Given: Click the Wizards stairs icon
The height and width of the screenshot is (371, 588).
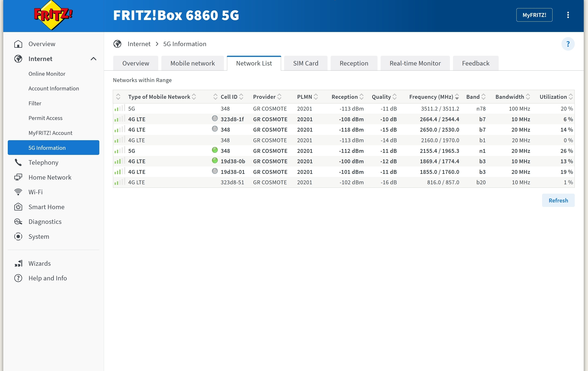Looking at the screenshot, I should 18,263.
